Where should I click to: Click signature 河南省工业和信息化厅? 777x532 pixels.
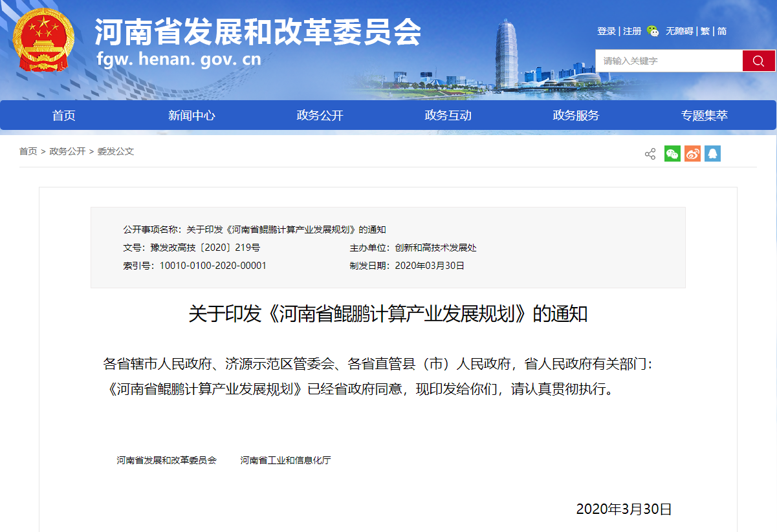[285, 461]
